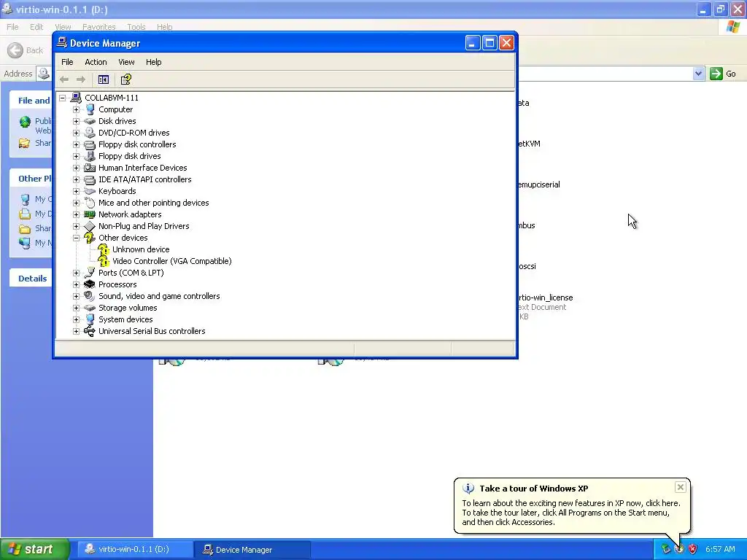Expand the Network adapters node
The image size is (747, 560).
(x=76, y=214)
